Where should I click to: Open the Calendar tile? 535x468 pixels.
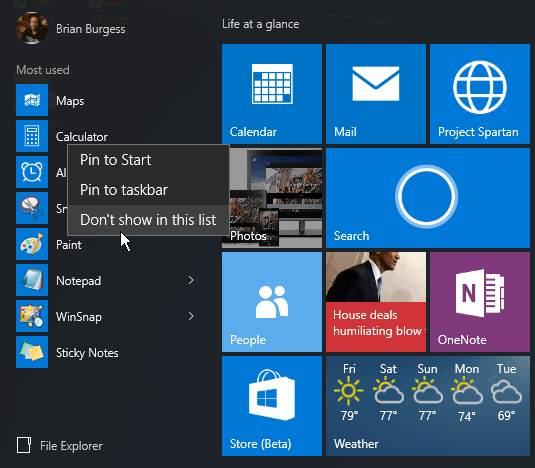[272, 94]
